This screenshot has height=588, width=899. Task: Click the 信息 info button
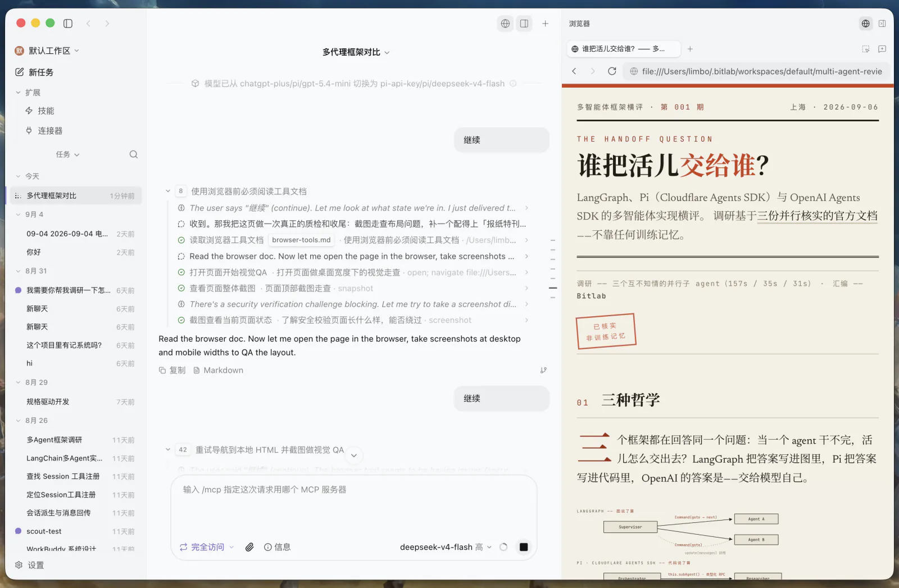coord(277,547)
